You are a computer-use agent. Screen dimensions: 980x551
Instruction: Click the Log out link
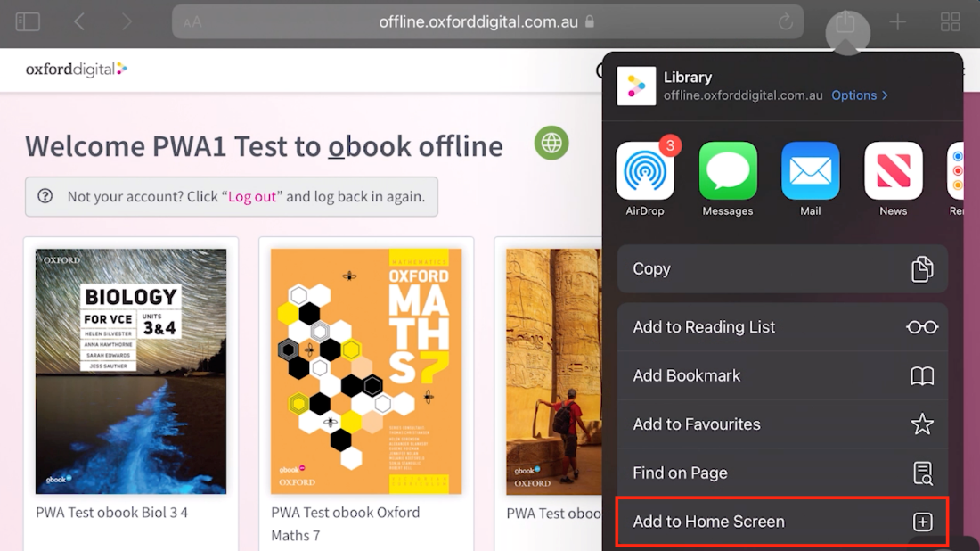(252, 197)
